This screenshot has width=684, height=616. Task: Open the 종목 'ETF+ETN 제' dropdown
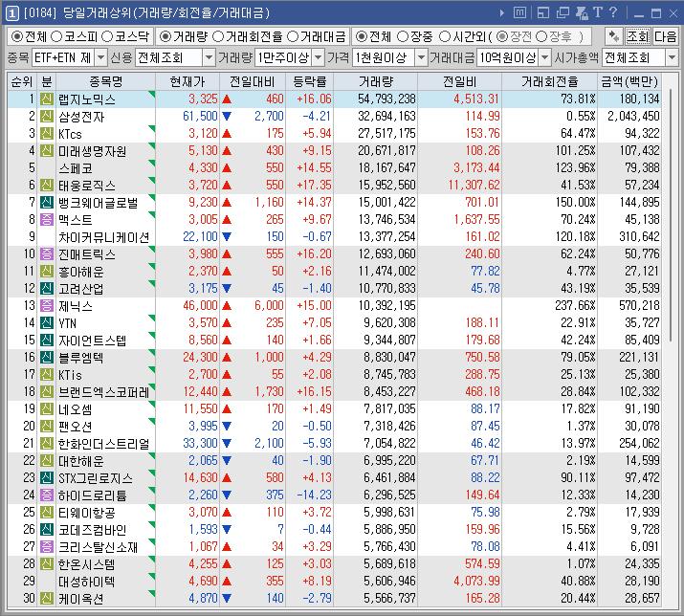(100, 57)
